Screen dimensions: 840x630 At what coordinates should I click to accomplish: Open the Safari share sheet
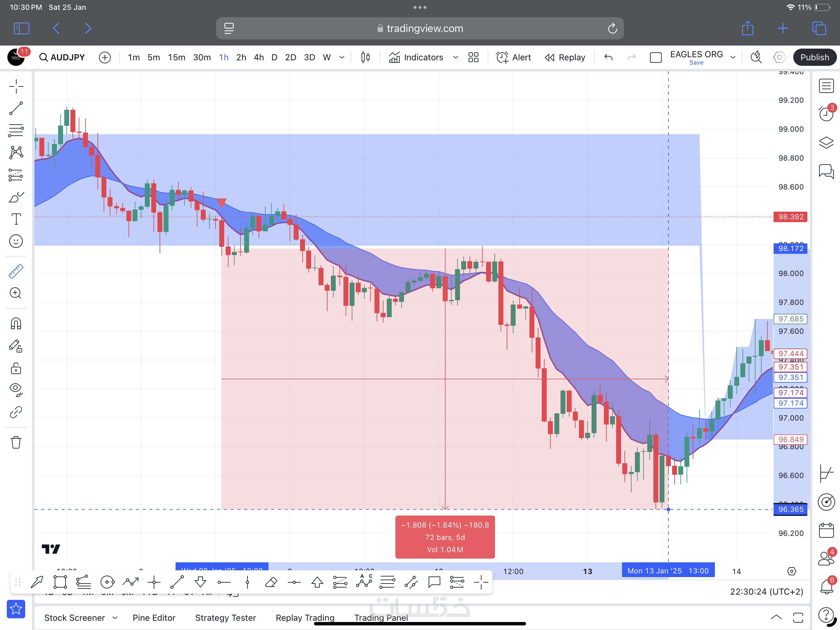(747, 28)
